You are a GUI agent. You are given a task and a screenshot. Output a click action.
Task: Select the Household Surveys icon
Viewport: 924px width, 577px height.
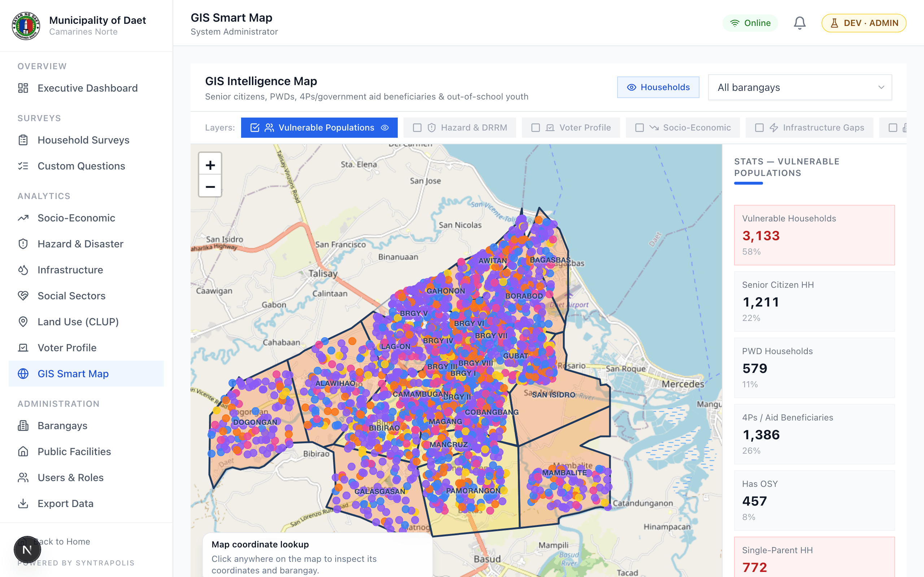click(23, 140)
